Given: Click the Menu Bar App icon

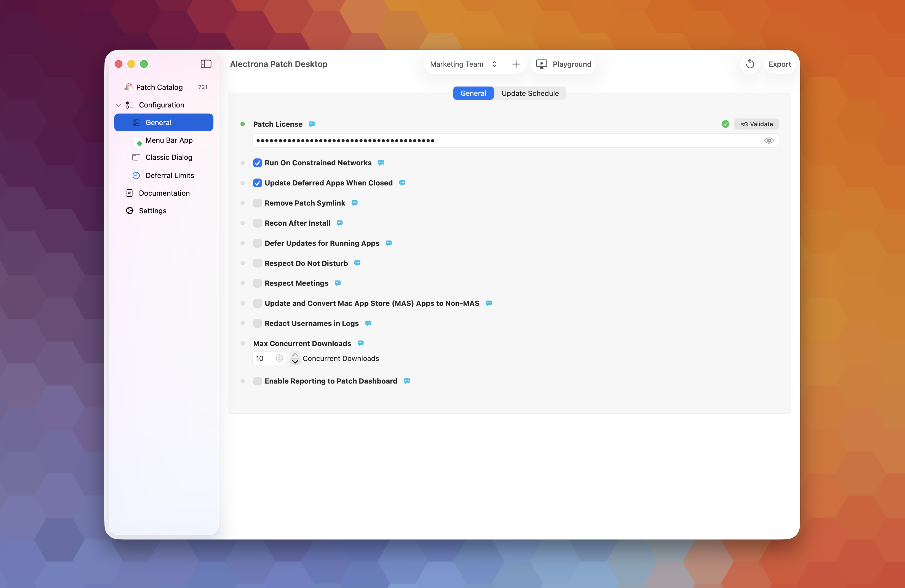Looking at the screenshot, I should tap(136, 140).
